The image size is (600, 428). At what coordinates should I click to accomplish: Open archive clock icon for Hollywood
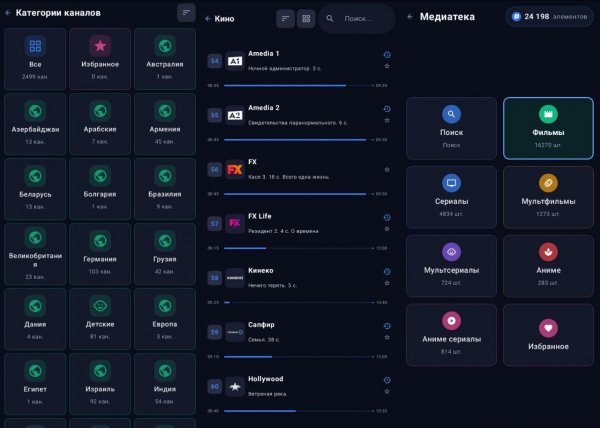[387, 380]
